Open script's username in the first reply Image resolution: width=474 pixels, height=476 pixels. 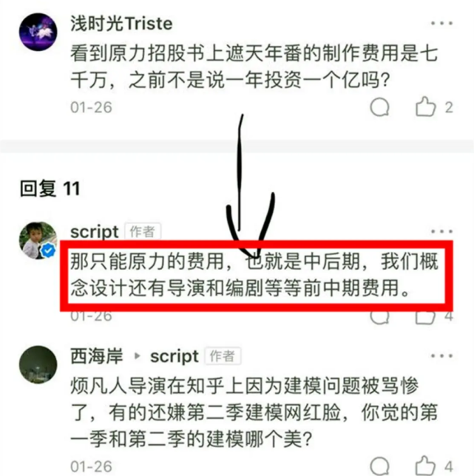[94, 232]
